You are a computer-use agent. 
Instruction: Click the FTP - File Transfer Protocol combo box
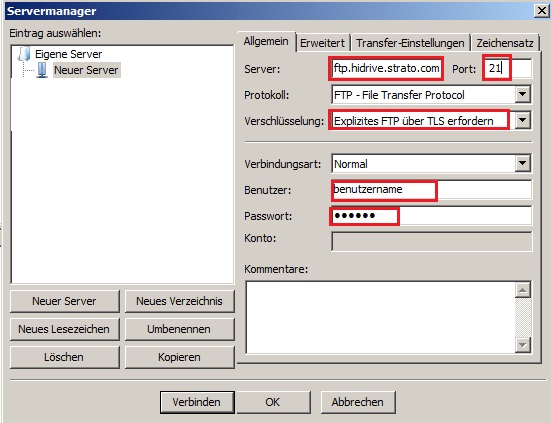(431, 95)
